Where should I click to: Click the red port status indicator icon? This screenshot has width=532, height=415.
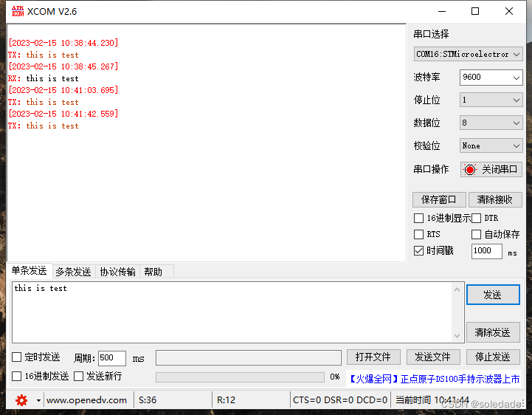pos(470,169)
